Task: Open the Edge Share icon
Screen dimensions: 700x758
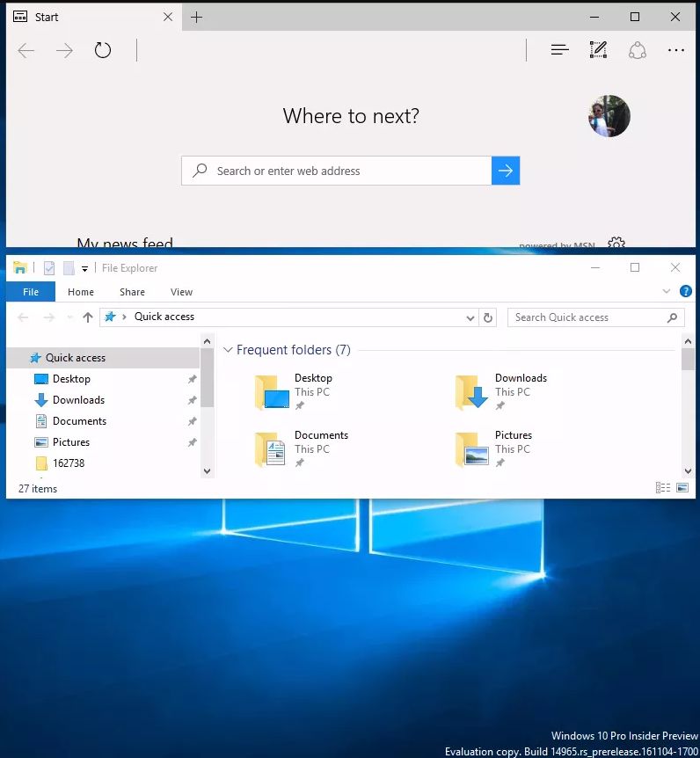Action: (638, 50)
